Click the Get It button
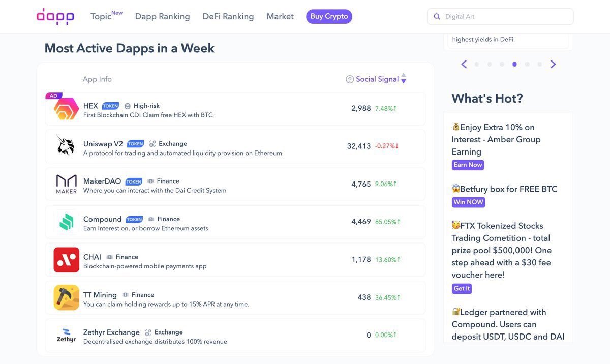This screenshot has height=364, width=610. pyautogui.click(x=462, y=289)
